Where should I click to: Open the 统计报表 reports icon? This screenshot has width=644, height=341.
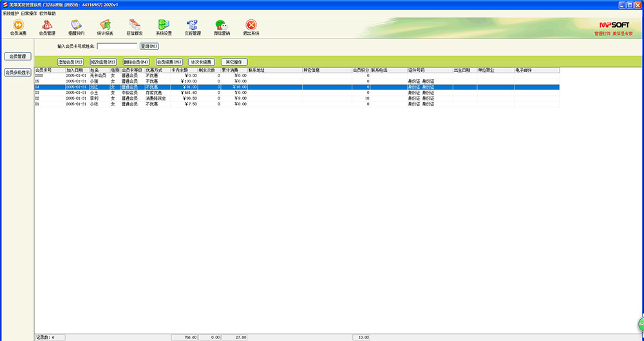coord(105,26)
